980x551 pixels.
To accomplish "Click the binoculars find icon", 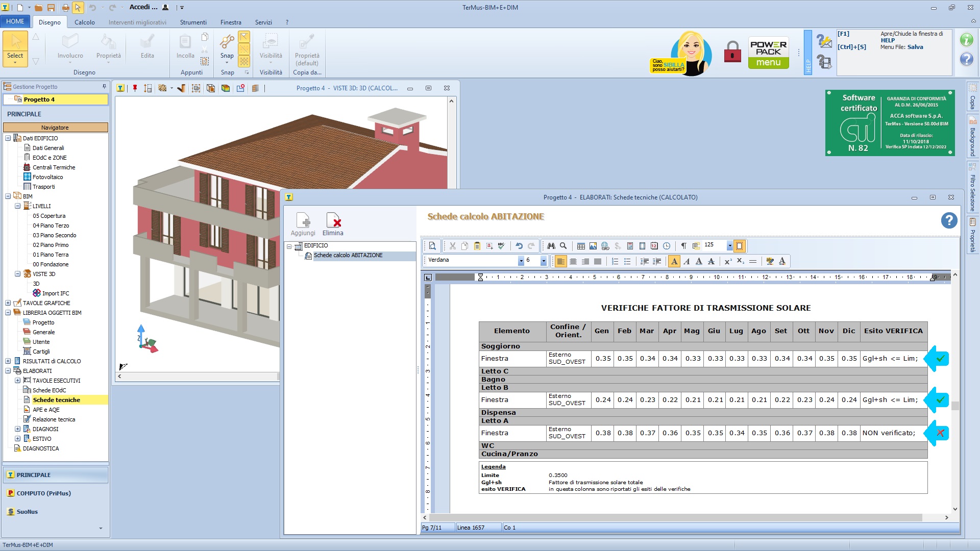I will 551,246.
